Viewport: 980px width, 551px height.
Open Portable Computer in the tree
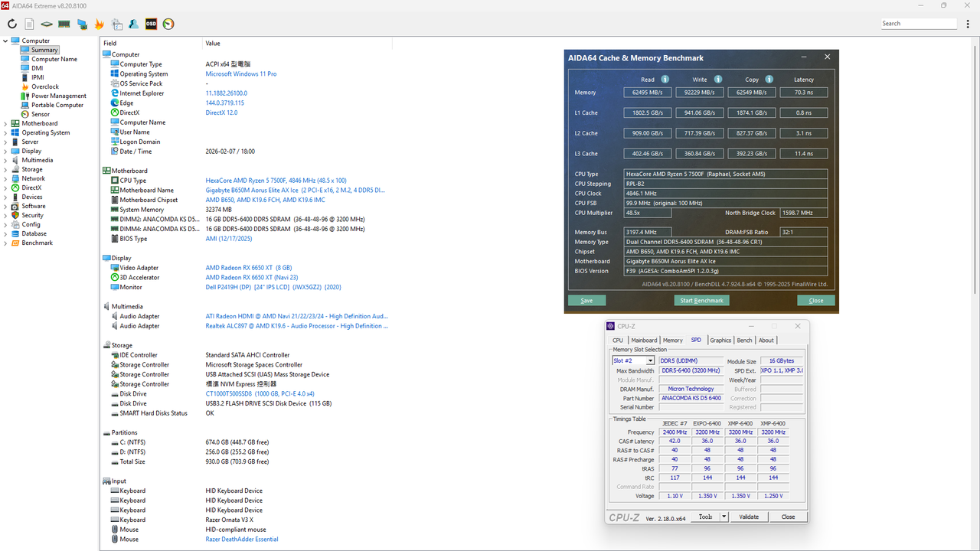tap(57, 105)
